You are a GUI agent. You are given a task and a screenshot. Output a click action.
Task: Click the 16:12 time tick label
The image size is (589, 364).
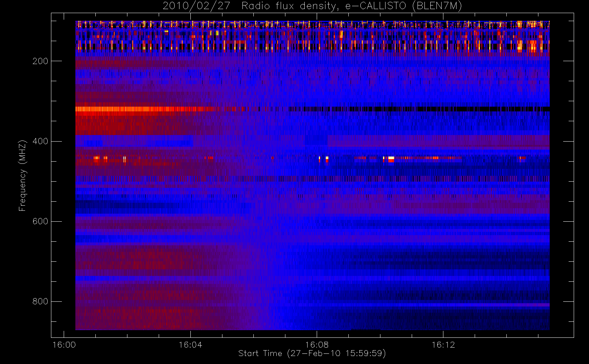pyautogui.click(x=443, y=345)
